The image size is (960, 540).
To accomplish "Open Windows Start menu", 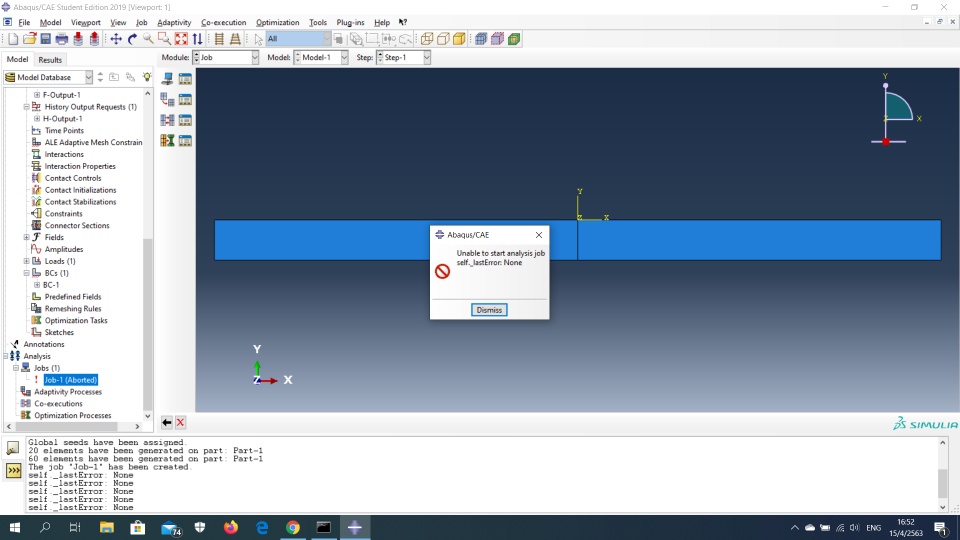I will click(x=15, y=527).
